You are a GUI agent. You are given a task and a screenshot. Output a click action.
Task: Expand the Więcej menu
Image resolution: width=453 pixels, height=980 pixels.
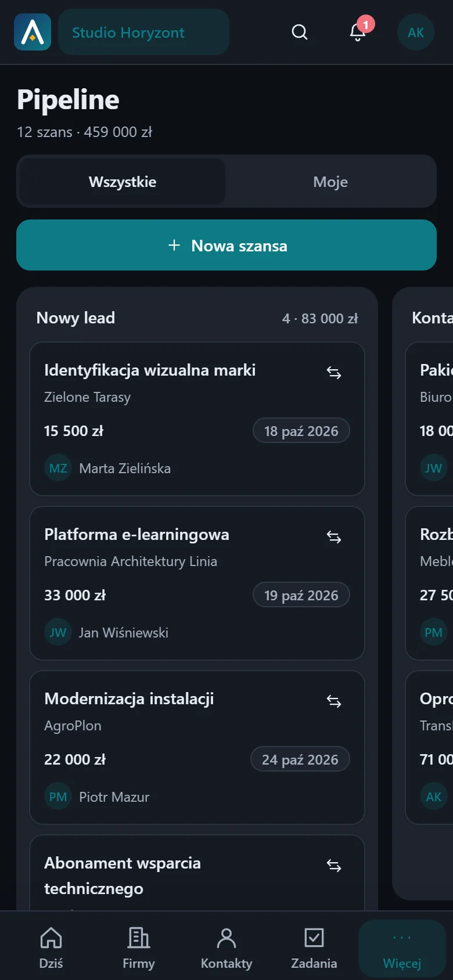(402, 948)
